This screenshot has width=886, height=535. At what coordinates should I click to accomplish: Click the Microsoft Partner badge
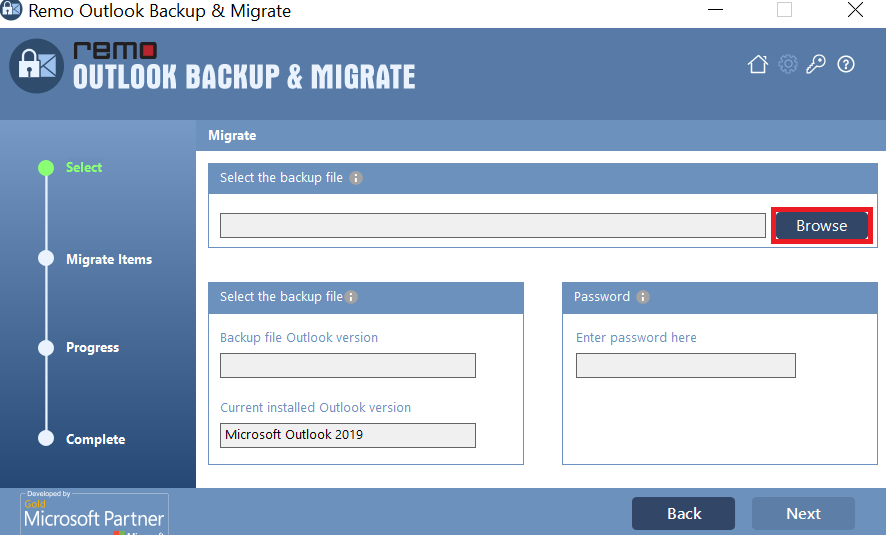pos(94,513)
